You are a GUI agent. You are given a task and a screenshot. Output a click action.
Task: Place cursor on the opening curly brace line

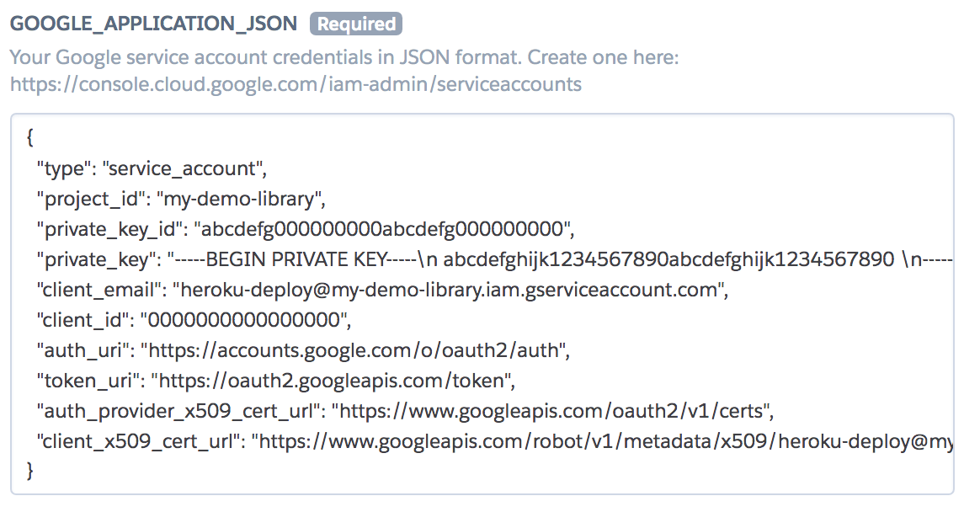(x=30, y=137)
